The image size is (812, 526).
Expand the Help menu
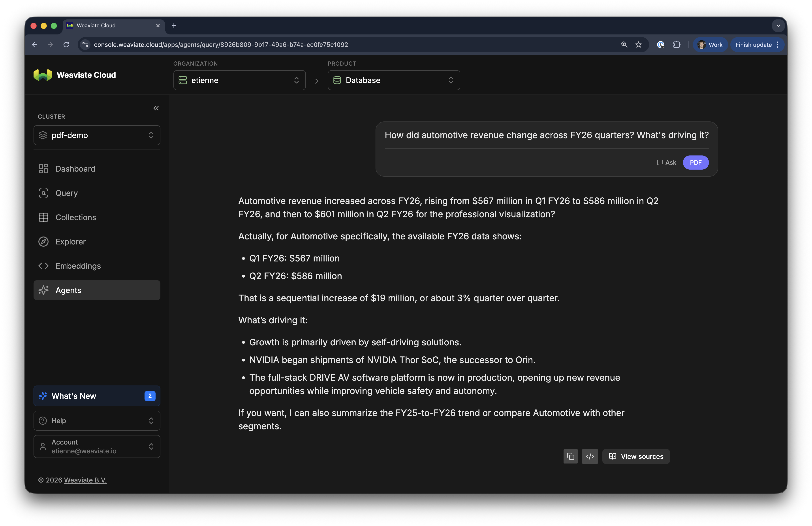97,420
